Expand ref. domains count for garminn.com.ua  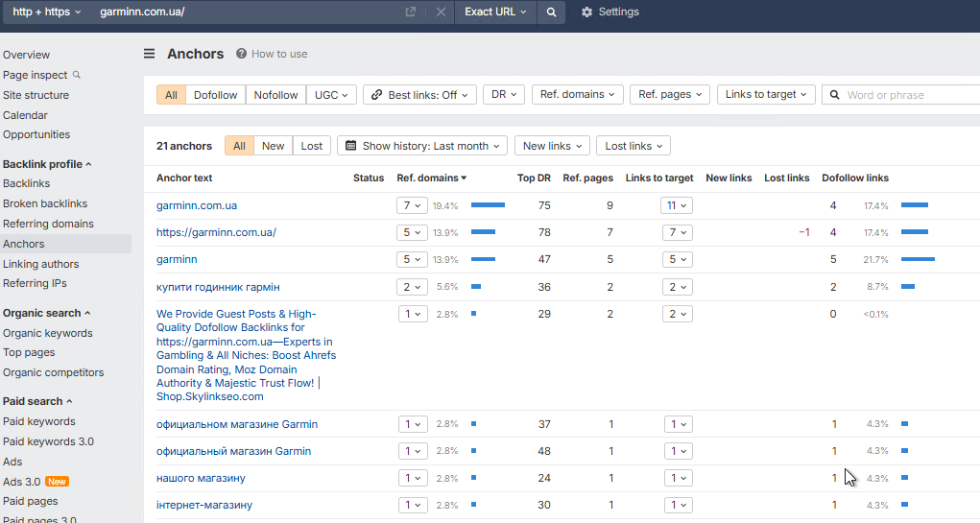pos(412,205)
